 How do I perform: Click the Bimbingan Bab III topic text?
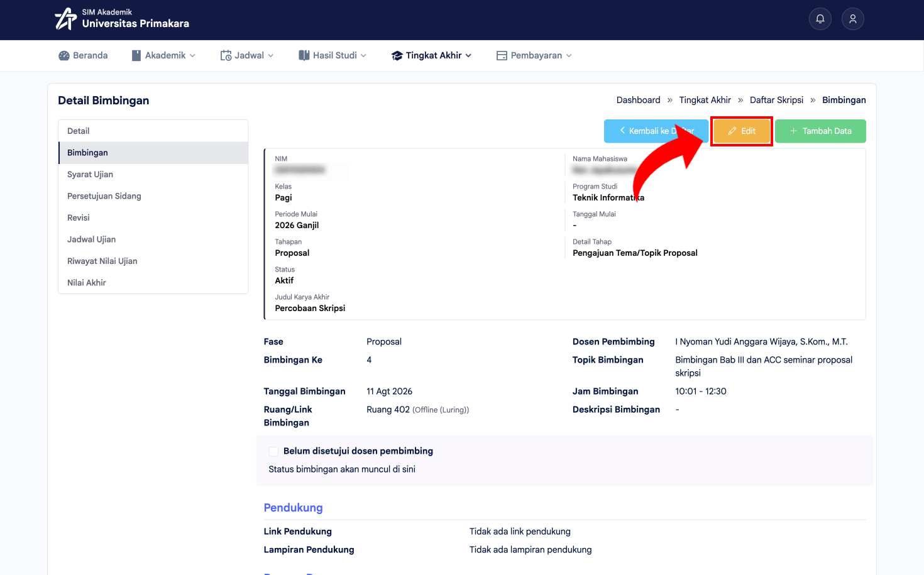764,366
